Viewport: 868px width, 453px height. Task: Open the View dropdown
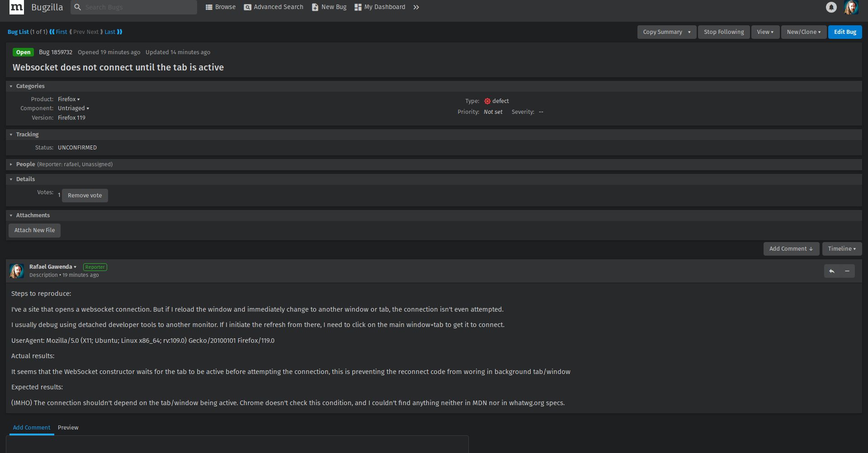click(x=765, y=32)
